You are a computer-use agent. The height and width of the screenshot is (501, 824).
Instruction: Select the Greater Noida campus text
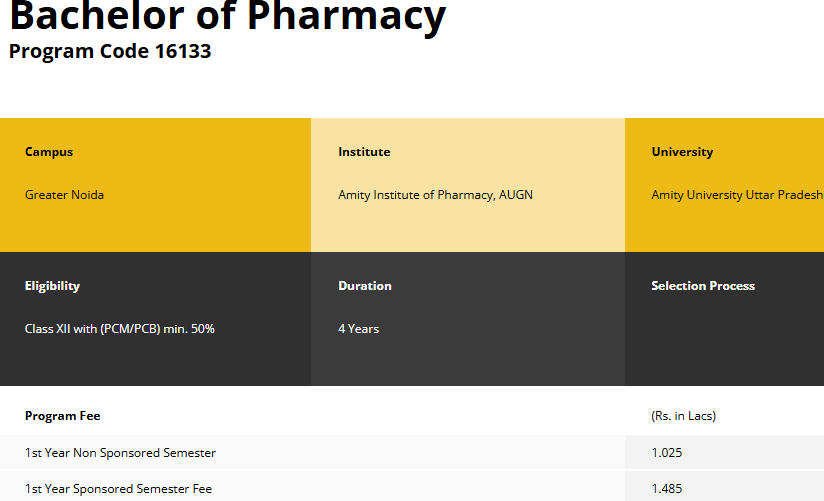pos(64,195)
